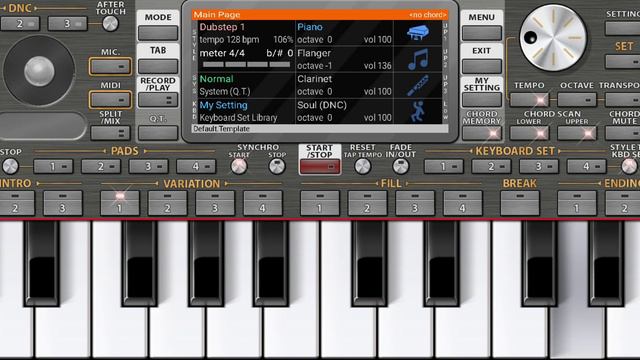Image resolution: width=640 pixels, height=360 pixels.
Task: Select Fill 4
Action: pyautogui.click(x=462, y=203)
